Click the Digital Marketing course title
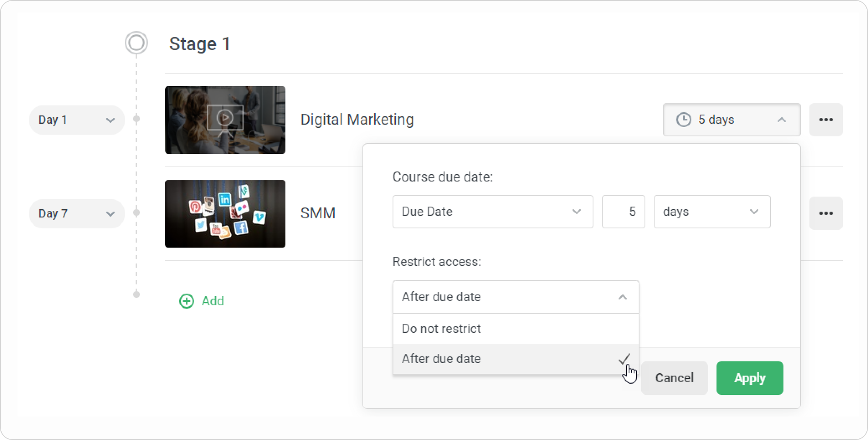Screen dimensions: 868x440 click(357, 120)
